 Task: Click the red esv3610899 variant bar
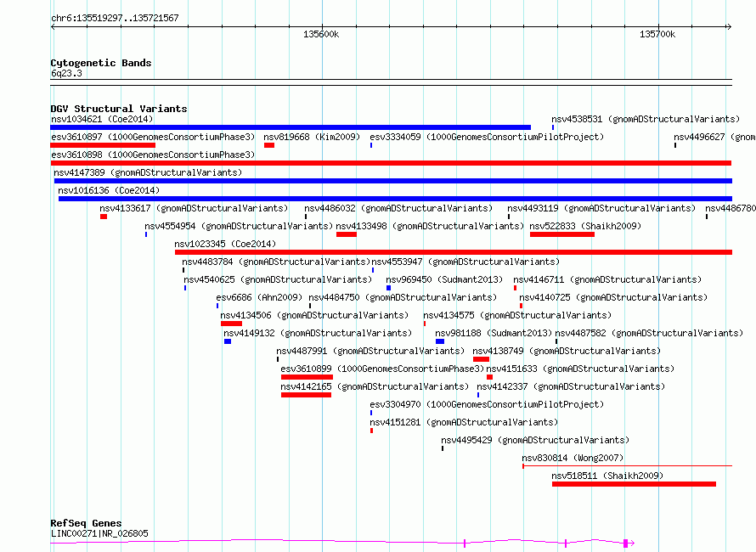tap(307, 377)
